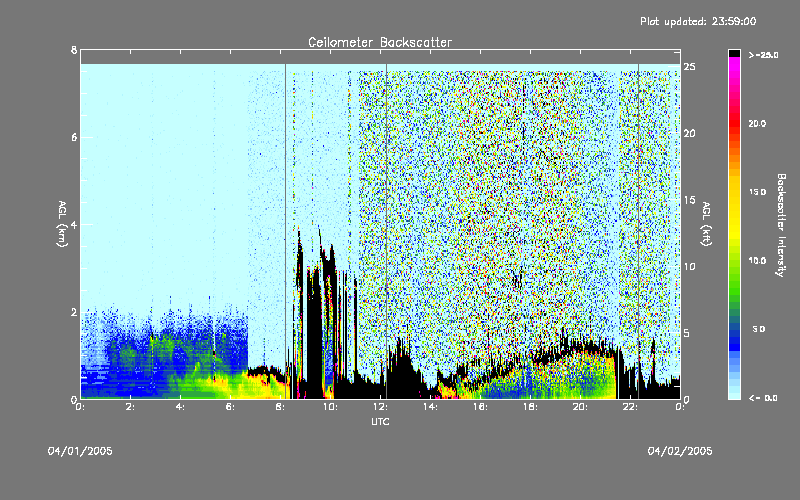The image size is (800, 500).
Task: Click the "14:" UTC hour tick
Action: [x=431, y=407]
